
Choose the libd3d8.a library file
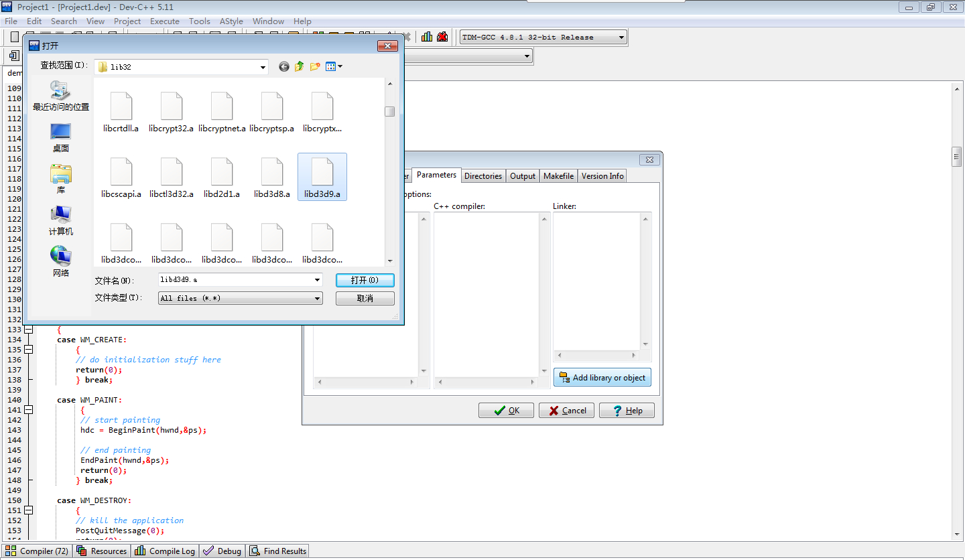click(272, 178)
